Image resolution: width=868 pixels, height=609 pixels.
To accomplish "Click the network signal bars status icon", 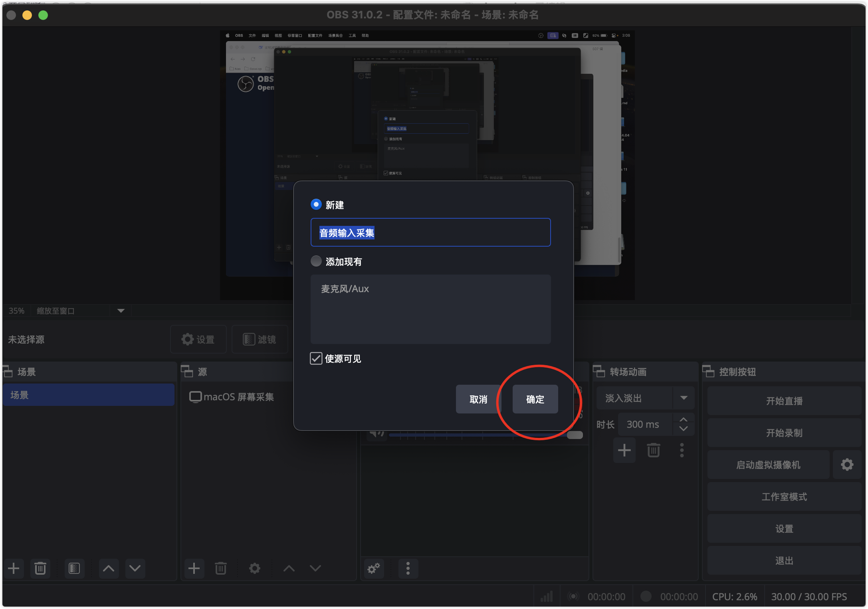I will [x=547, y=596].
